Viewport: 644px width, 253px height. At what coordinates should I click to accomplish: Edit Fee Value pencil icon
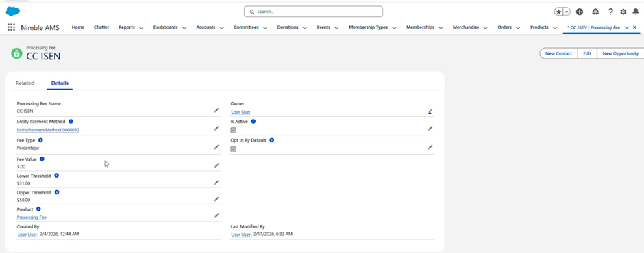tap(216, 165)
